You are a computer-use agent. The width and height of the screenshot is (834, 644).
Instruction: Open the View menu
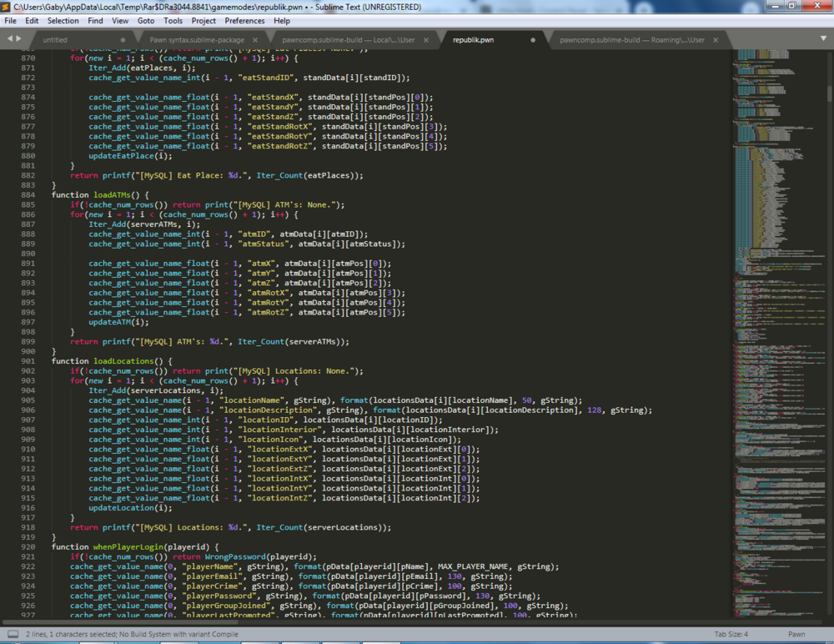click(x=119, y=21)
